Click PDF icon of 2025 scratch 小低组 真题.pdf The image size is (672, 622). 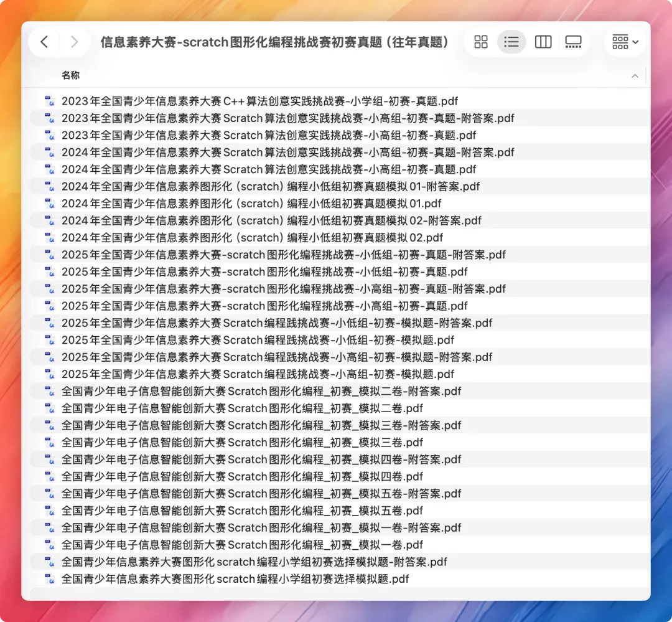[x=50, y=271]
